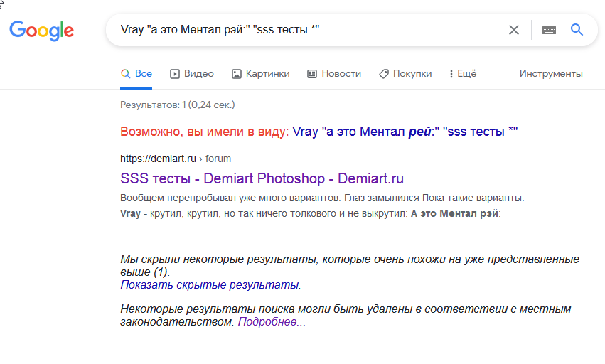Clear the search query with X
This screenshot has width=605, height=364.
(x=514, y=30)
